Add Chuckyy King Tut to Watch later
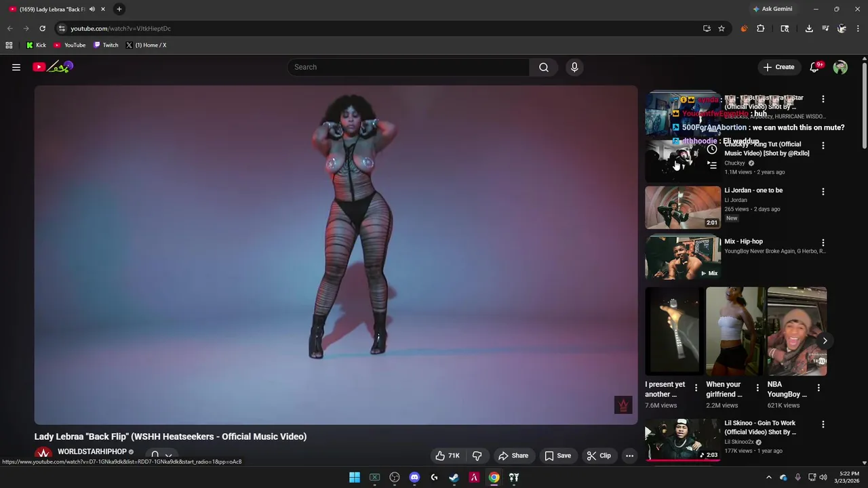868x488 pixels. [x=711, y=149]
